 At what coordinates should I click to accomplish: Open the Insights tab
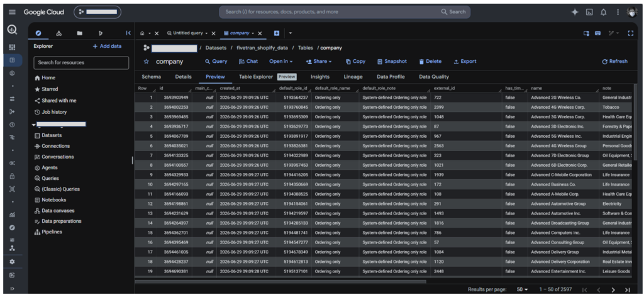point(320,76)
